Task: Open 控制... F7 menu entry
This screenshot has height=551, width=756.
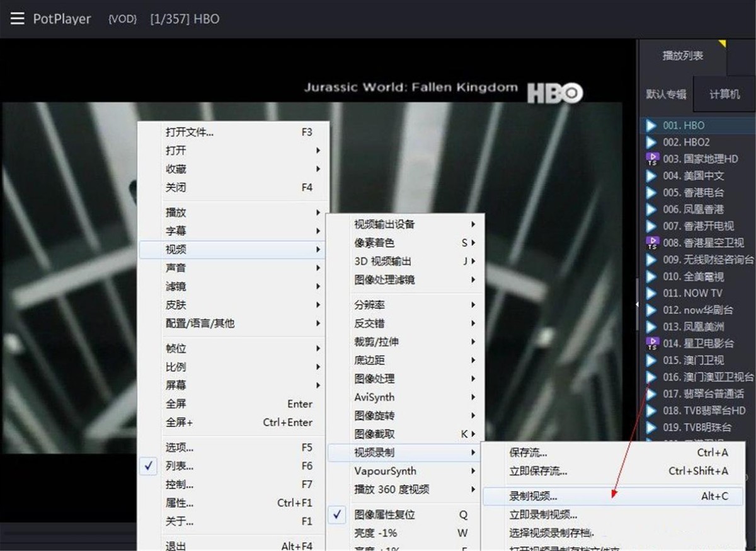Action: tap(232, 485)
